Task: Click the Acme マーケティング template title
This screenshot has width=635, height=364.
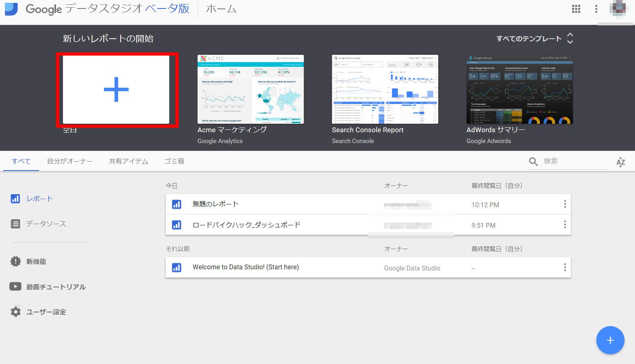Action: coord(232,130)
